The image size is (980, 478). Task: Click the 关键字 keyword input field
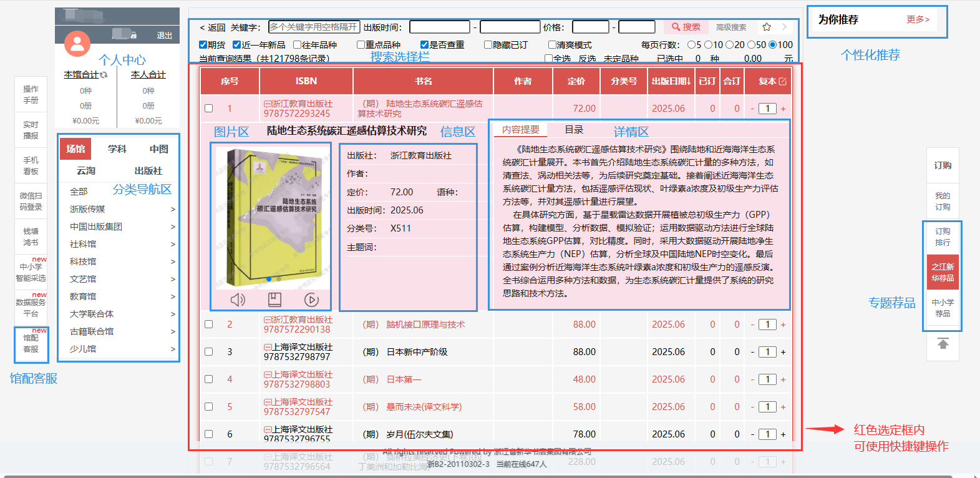pos(314,27)
